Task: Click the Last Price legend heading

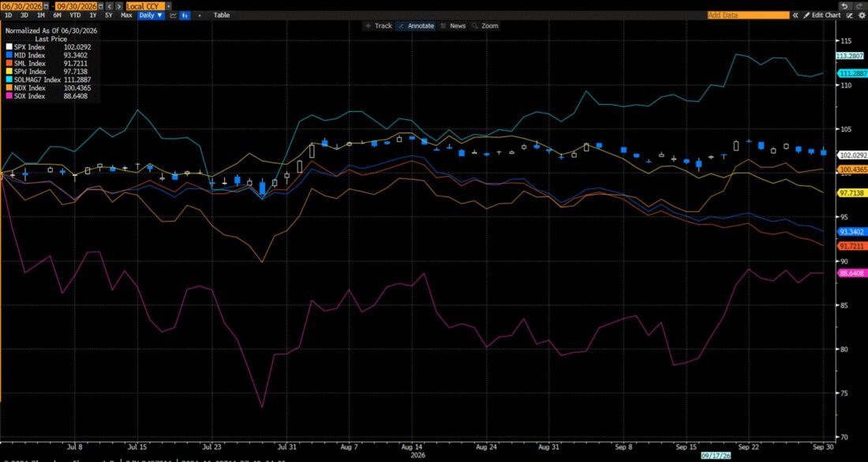Action: click(x=51, y=39)
